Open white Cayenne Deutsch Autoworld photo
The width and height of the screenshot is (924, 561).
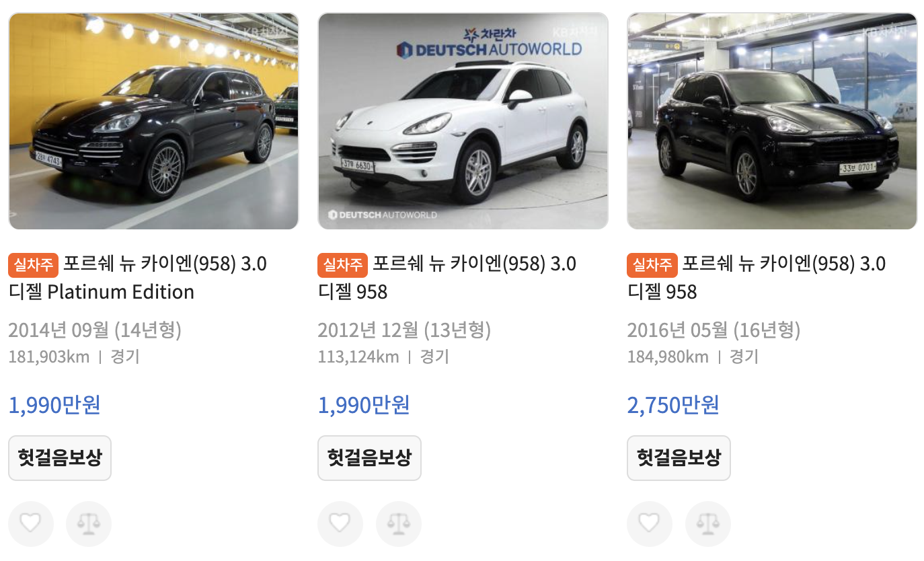pos(463,121)
